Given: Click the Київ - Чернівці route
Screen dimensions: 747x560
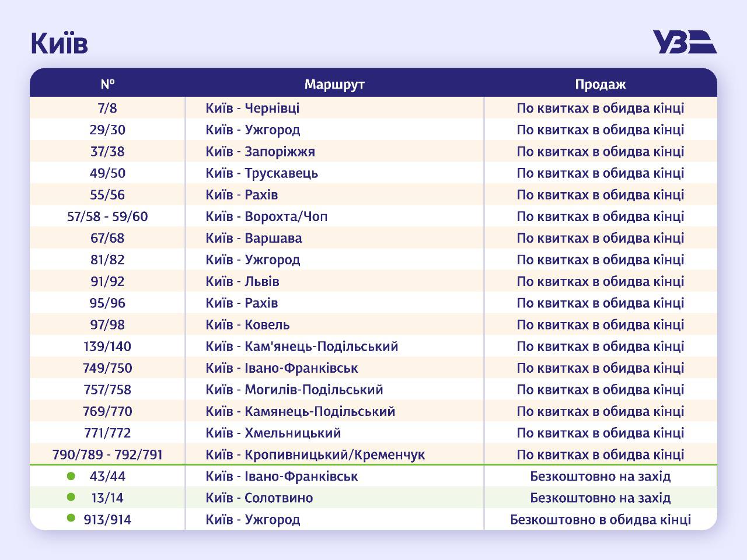Looking at the screenshot, I should 252,108.
